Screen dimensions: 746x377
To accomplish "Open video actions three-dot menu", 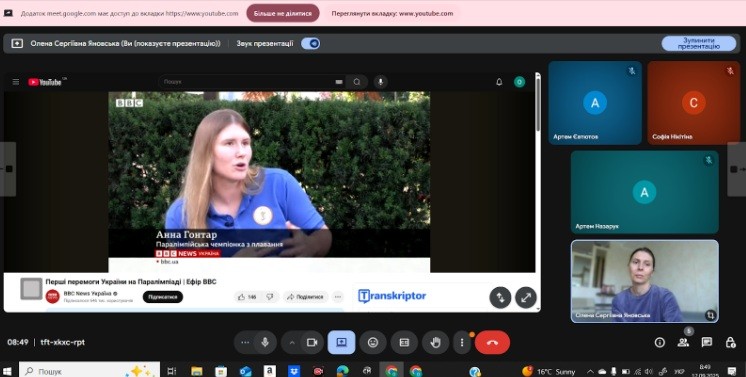I will tap(338, 297).
